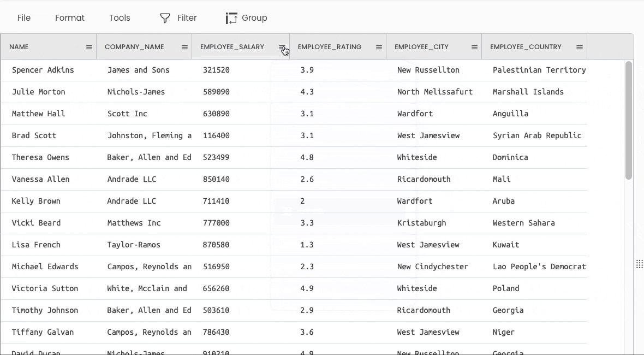Open the Tools menu
This screenshot has height=355, width=644.
click(120, 18)
